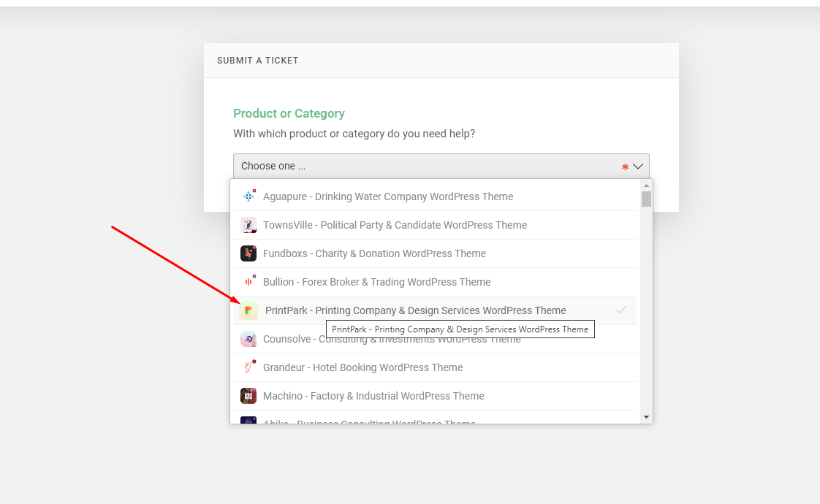
Task: Click the Counsolve theme icon
Action: (x=248, y=339)
